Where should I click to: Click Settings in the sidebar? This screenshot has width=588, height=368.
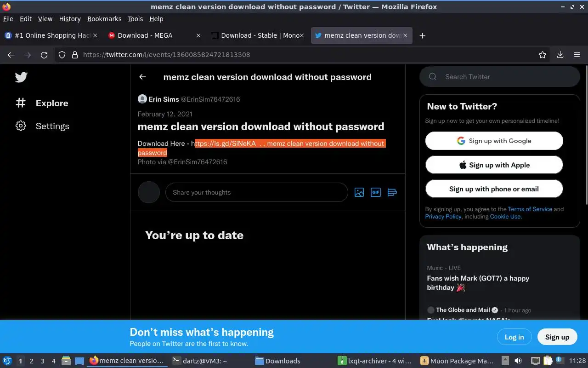[52, 126]
